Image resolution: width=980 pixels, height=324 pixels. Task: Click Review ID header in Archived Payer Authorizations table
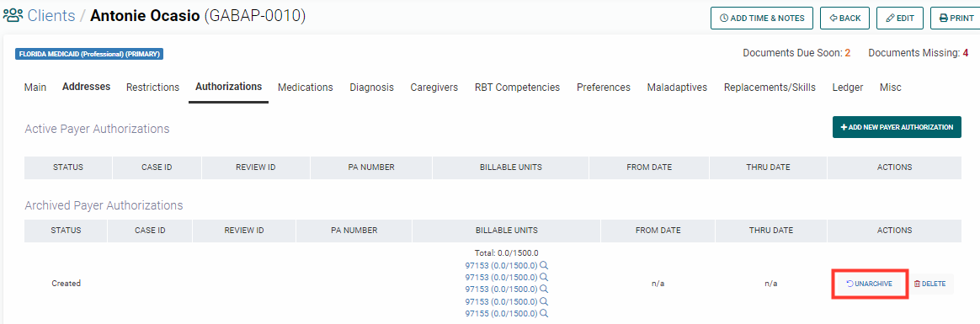(x=244, y=231)
